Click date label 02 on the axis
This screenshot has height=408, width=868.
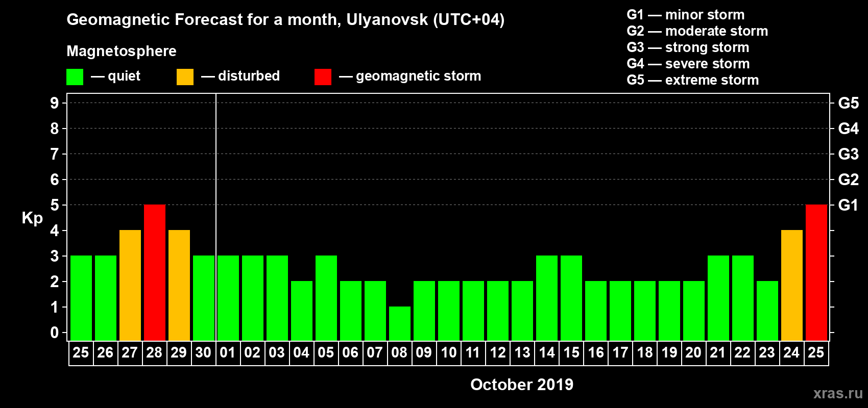pos(252,353)
